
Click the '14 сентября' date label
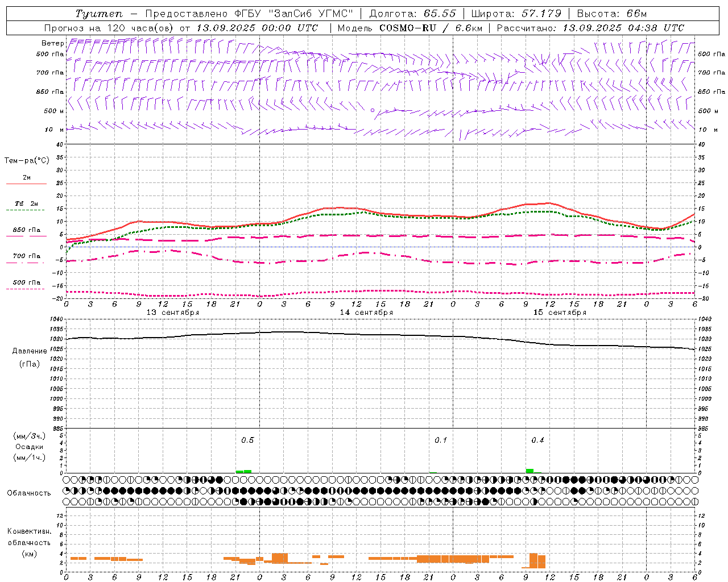click(366, 313)
